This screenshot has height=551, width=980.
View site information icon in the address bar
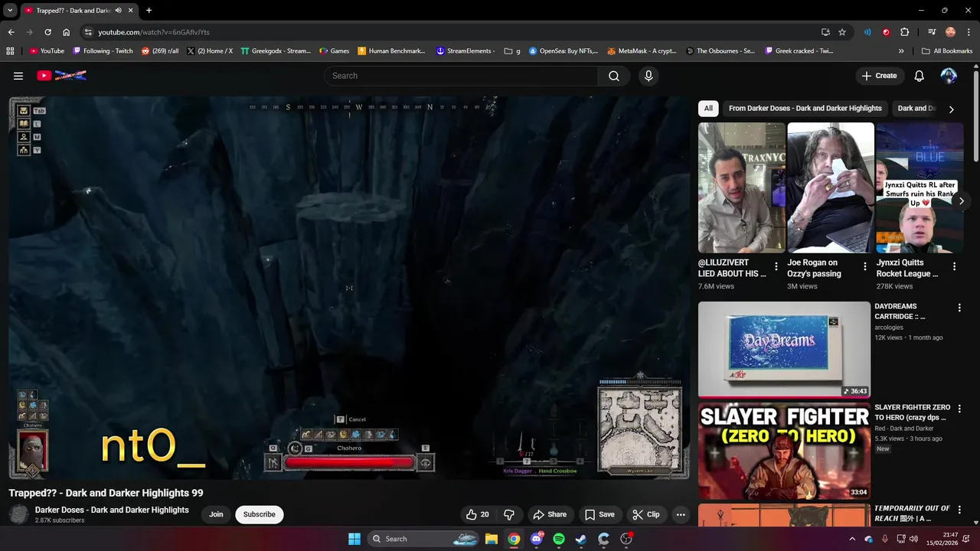(x=88, y=32)
